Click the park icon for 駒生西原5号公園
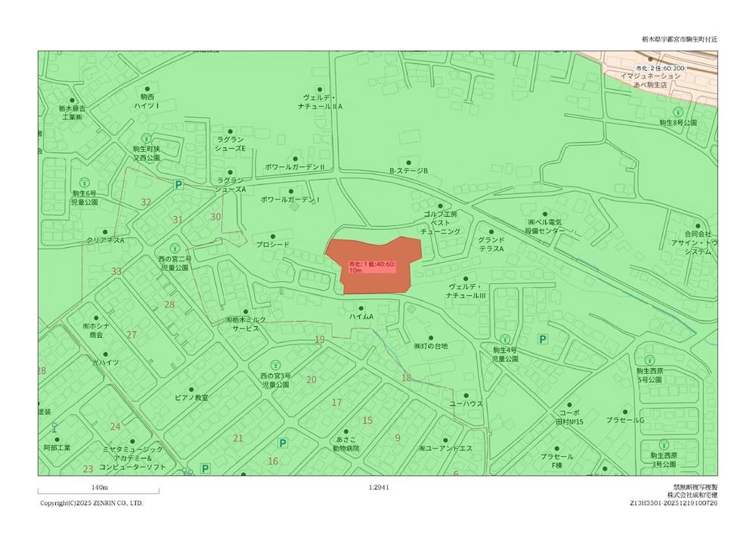This screenshot has width=756, height=534. point(649,360)
